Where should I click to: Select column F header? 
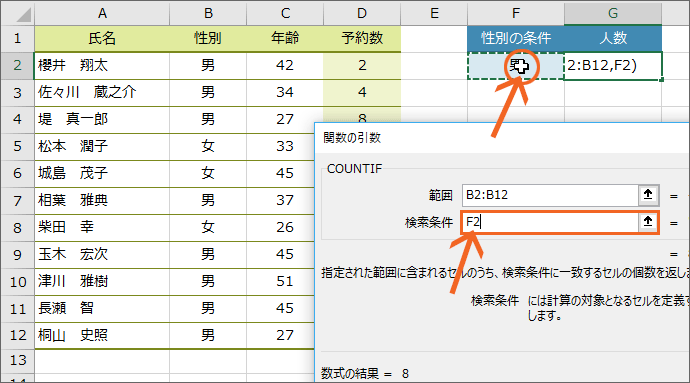[516, 13]
